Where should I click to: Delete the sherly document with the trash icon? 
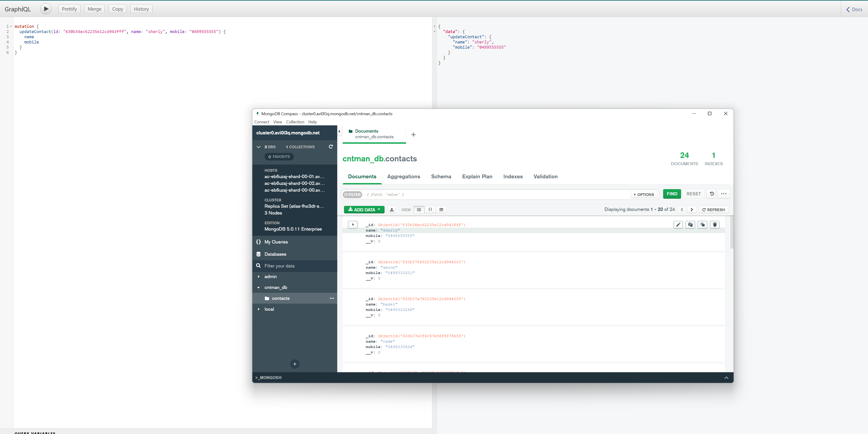click(715, 224)
